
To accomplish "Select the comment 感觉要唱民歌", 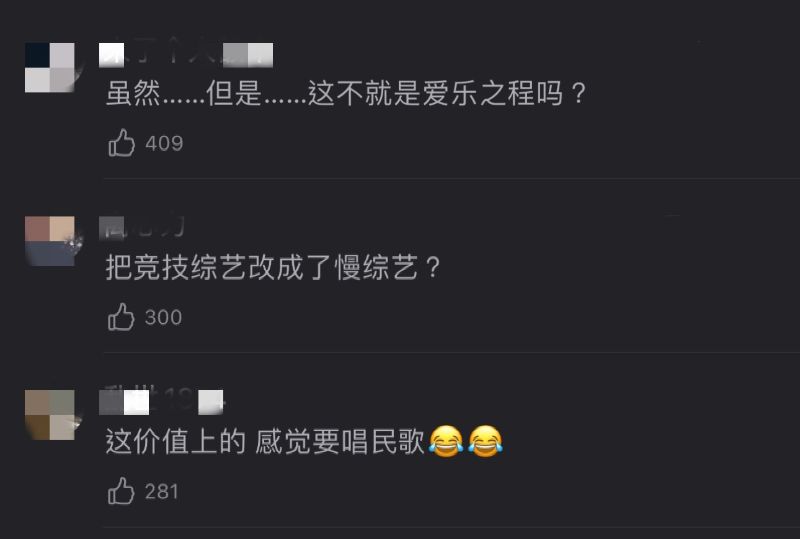I will [x=339, y=442].
